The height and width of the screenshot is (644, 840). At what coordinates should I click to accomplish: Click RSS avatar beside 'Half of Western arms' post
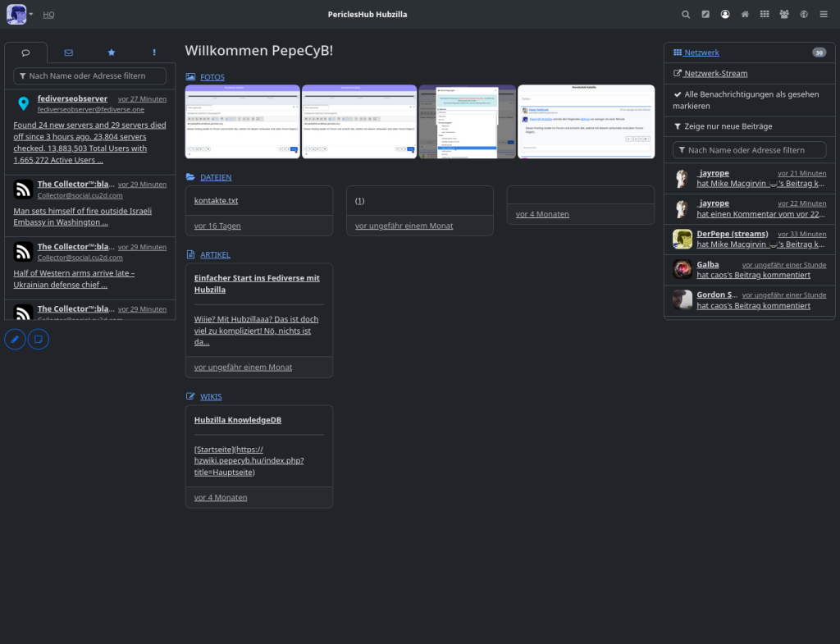(24, 252)
